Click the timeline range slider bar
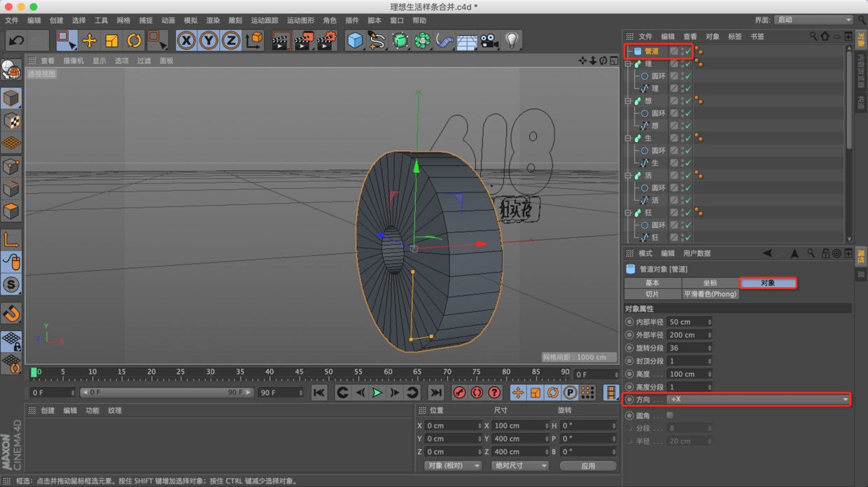Image resolution: width=868 pixels, height=487 pixels. (166, 393)
